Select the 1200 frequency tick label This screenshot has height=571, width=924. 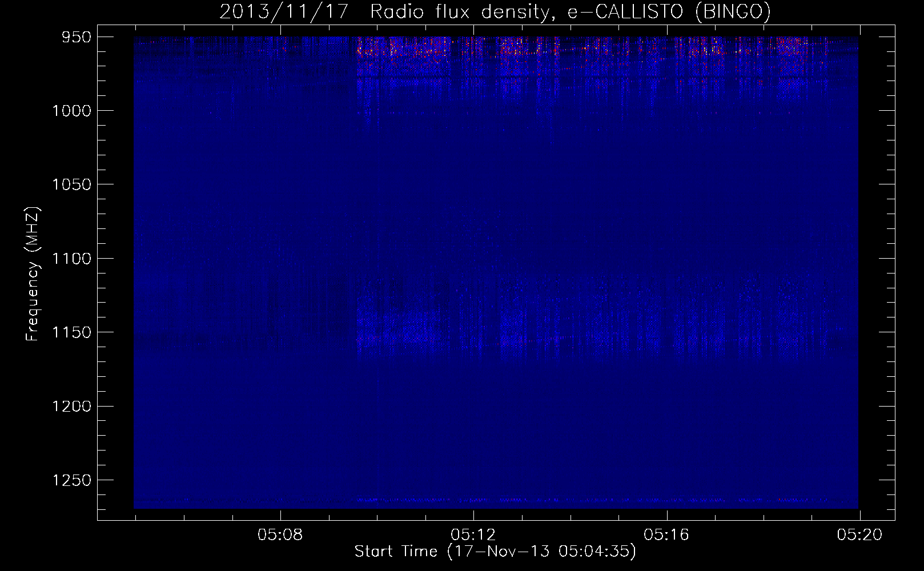coord(71,406)
